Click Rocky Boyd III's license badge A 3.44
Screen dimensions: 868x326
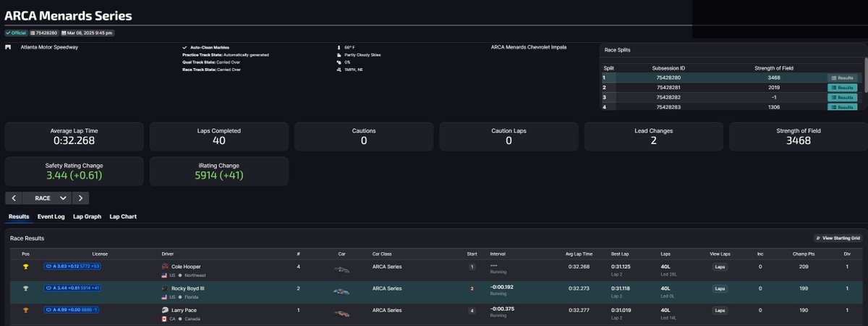click(x=72, y=288)
